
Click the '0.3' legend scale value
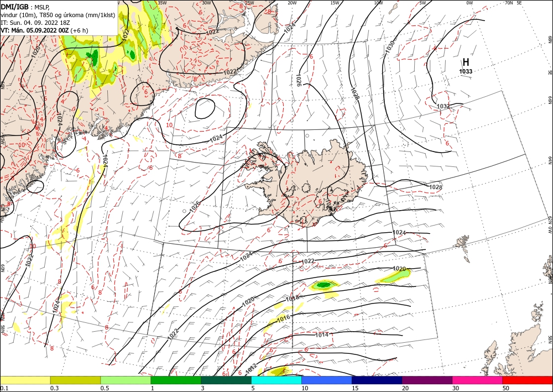(54, 388)
